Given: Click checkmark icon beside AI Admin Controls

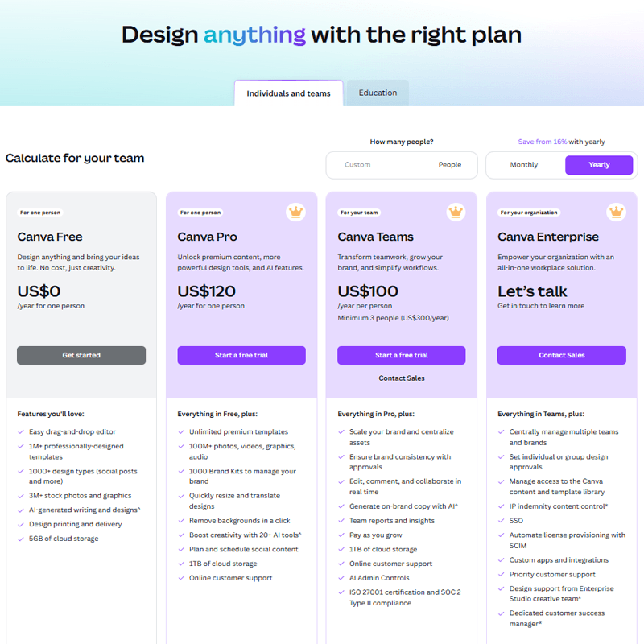Looking at the screenshot, I should tap(341, 578).
